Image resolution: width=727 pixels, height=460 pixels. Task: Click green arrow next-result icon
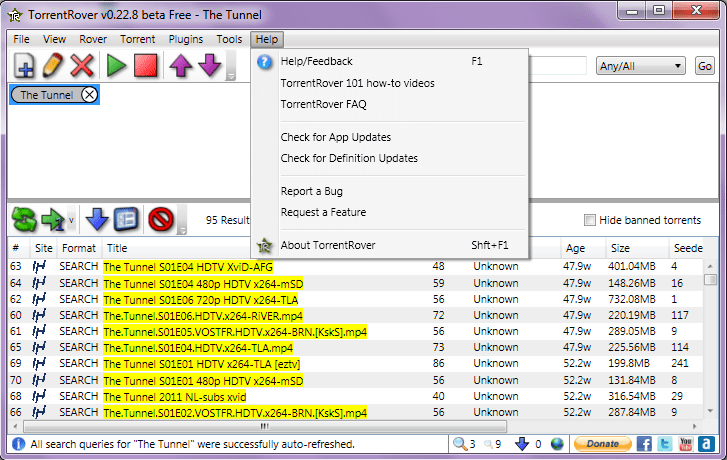point(53,219)
